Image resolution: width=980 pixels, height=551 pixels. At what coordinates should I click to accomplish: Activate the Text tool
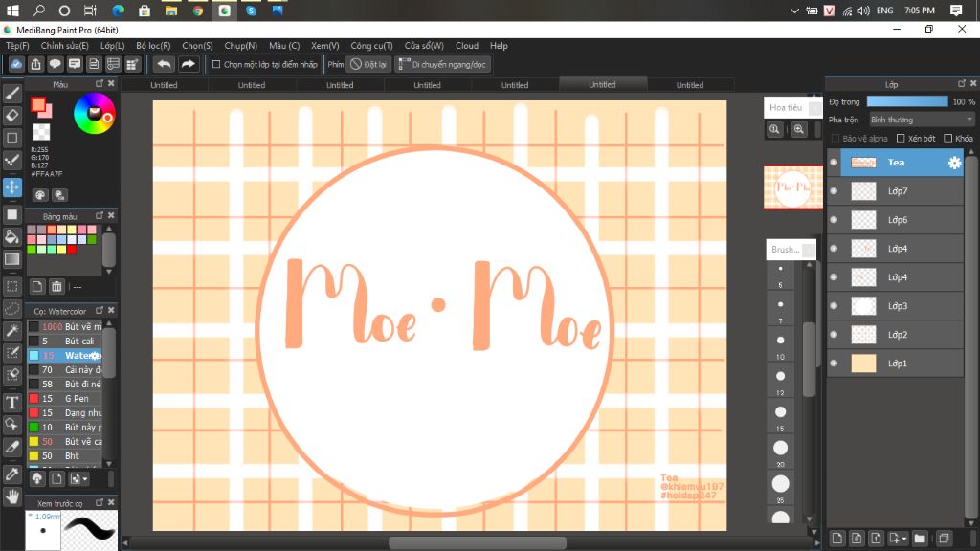12,402
